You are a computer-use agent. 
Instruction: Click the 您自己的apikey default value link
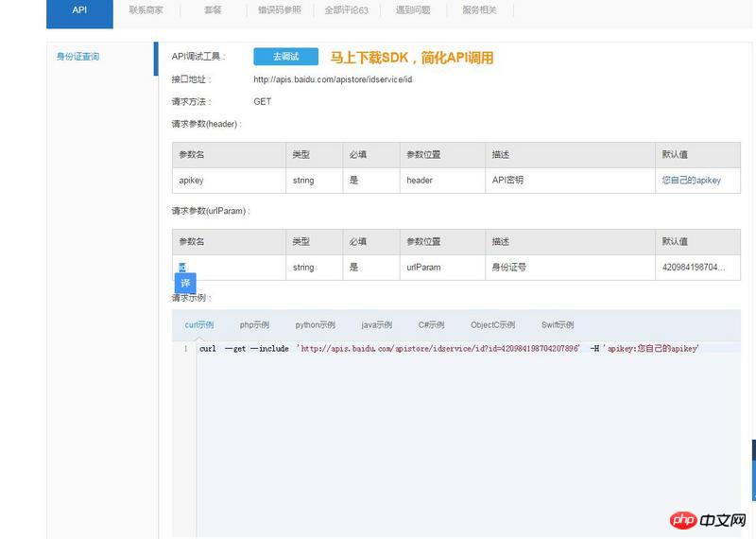coord(691,180)
